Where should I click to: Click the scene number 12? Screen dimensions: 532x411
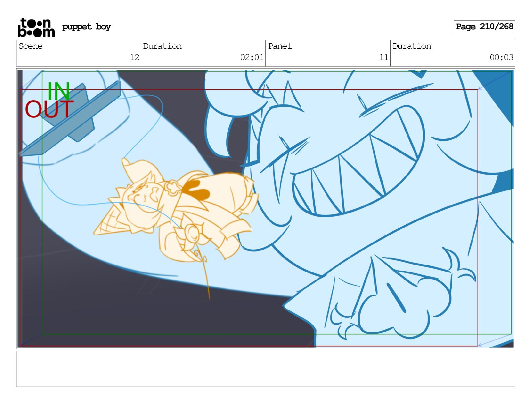point(134,57)
